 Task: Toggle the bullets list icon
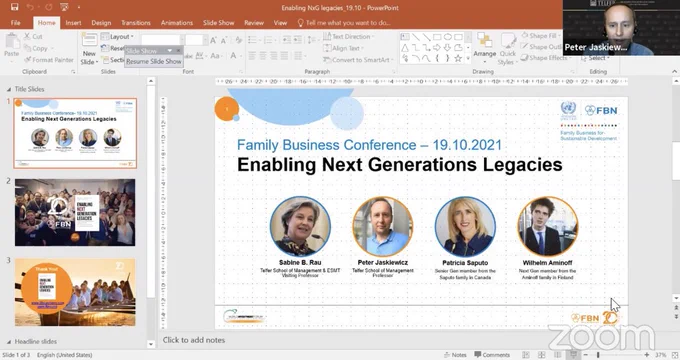253,40
